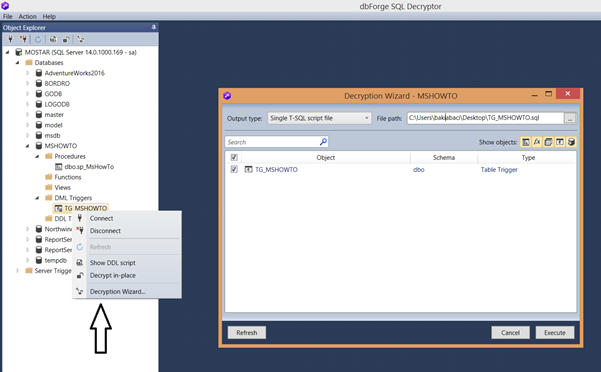Click inside the File path text field
The width and height of the screenshot is (601, 372).
pos(485,118)
